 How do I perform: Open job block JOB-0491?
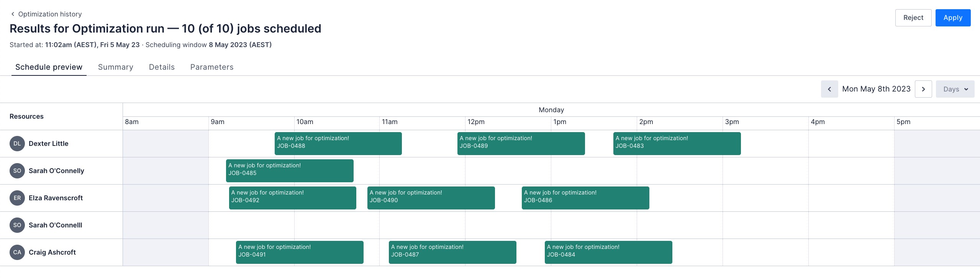click(x=300, y=252)
